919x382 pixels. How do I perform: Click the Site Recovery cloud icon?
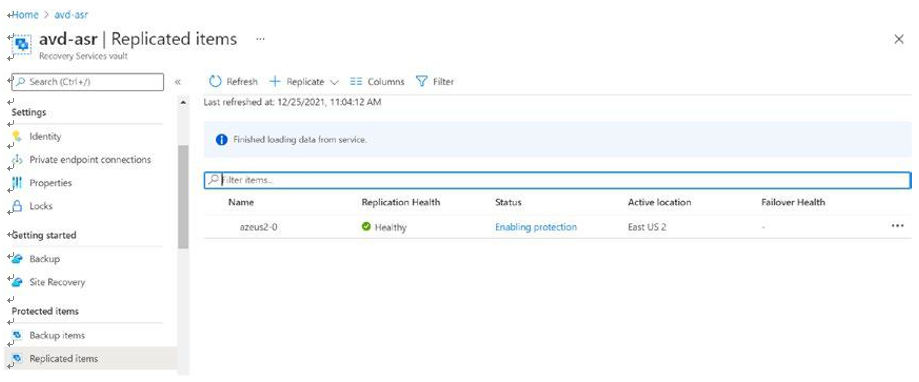[17, 282]
